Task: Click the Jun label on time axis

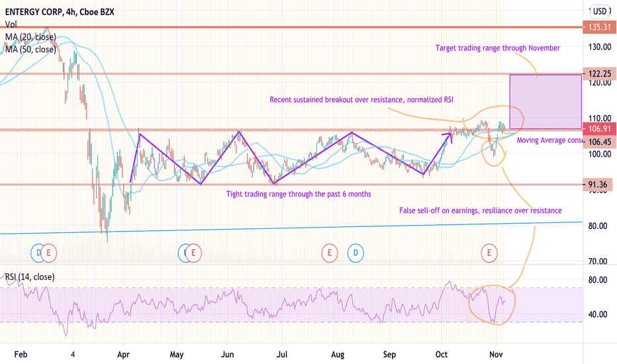Action: [228, 355]
